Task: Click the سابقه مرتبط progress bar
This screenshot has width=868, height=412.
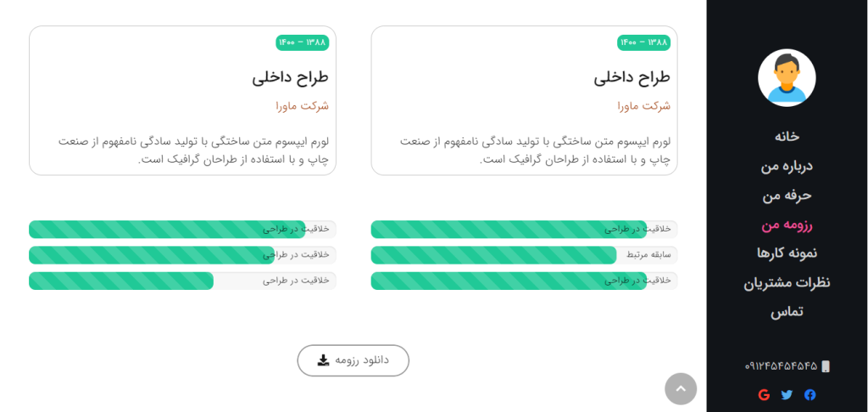Action: pyautogui.click(x=524, y=254)
